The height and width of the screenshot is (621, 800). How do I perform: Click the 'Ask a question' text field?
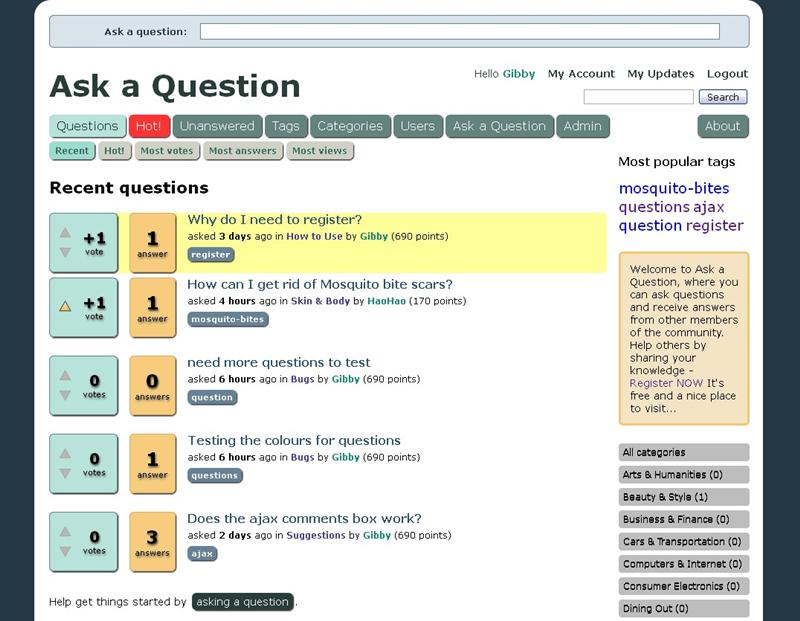click(459, 31)
